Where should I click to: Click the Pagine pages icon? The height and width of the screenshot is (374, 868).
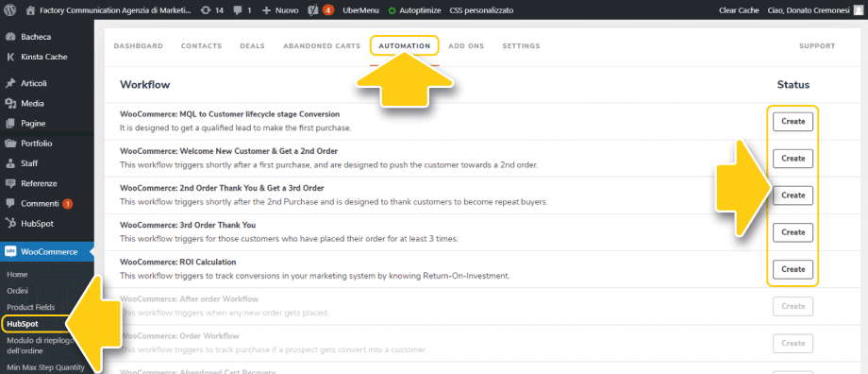click(x=10, y=123)
